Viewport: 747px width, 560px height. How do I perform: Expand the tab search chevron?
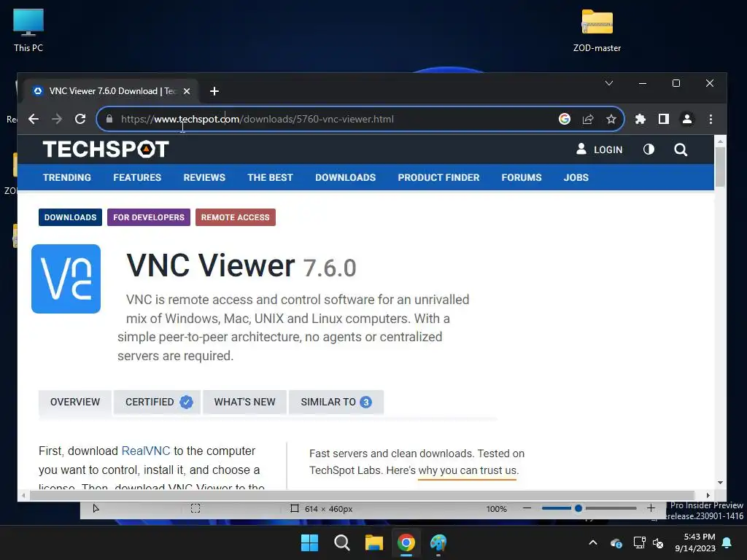pyautogui.click(x=609, y=83)
